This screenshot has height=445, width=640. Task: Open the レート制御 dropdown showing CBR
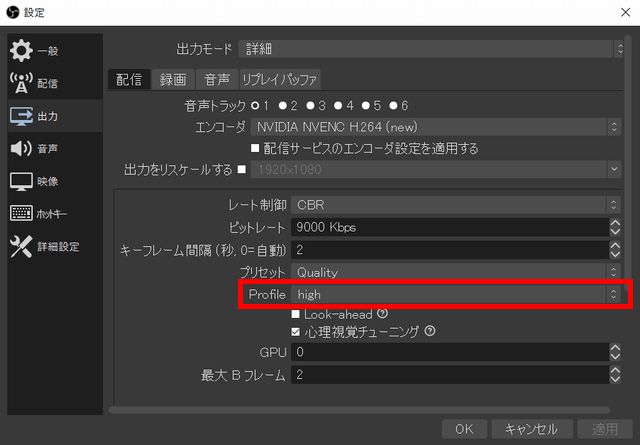coord(456,205)
